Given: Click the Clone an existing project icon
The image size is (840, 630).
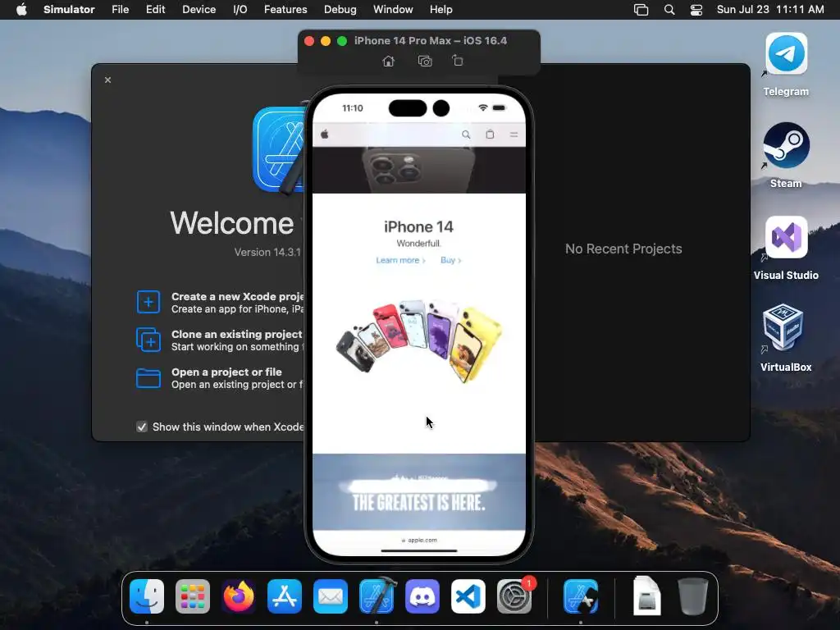Looking at the screenshot, I should point(148,340).
